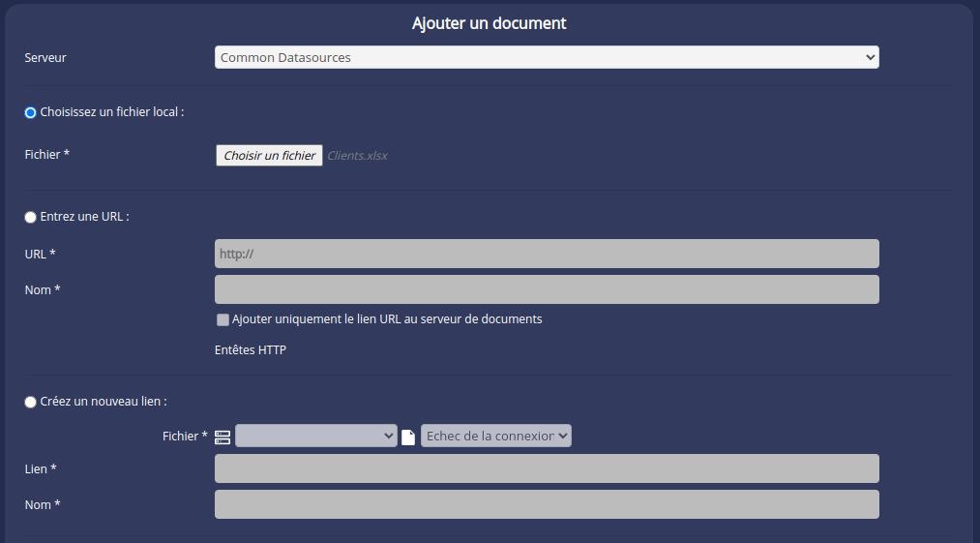
Task: Choose the 'Créez un nouveau lien' radio option
Action: click(30, 402)
